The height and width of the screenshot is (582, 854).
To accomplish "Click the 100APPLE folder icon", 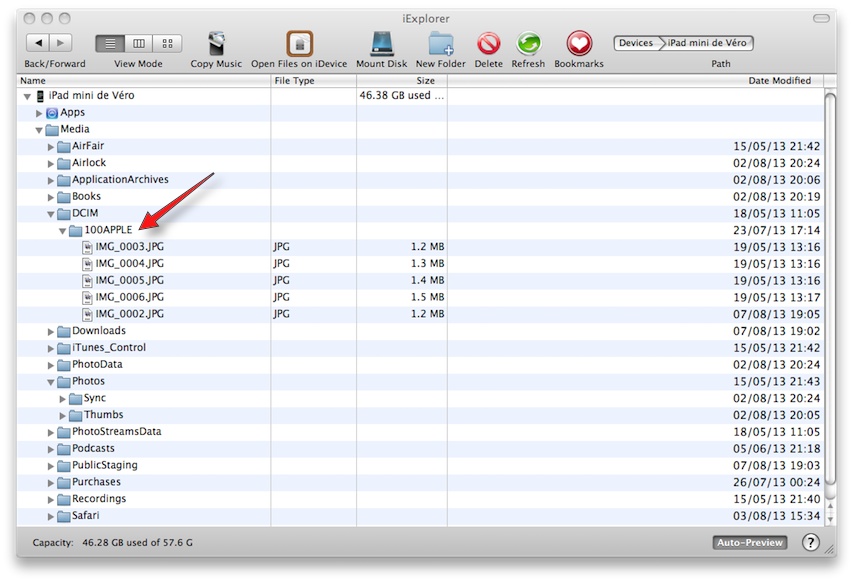I will pyautogui.click(x=76, y=231).
